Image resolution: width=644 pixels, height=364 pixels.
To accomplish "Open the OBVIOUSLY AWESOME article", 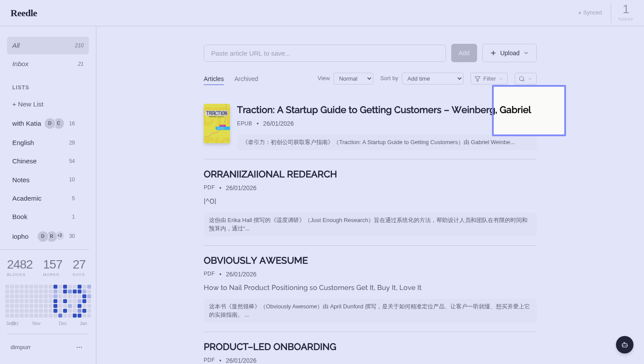I will 256,261.
